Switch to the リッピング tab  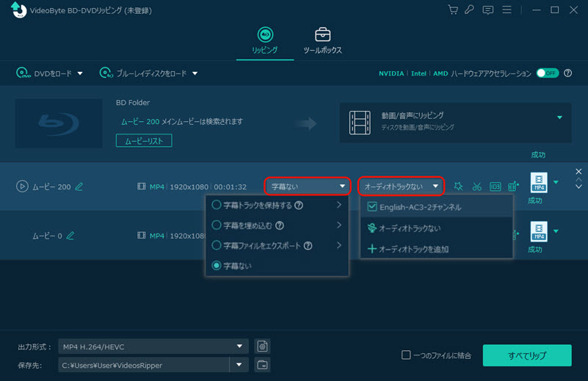pos(265,41)
